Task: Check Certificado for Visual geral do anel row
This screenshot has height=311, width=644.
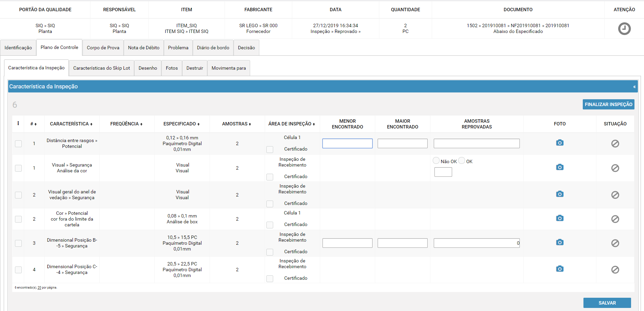Action: coord(270,204)
